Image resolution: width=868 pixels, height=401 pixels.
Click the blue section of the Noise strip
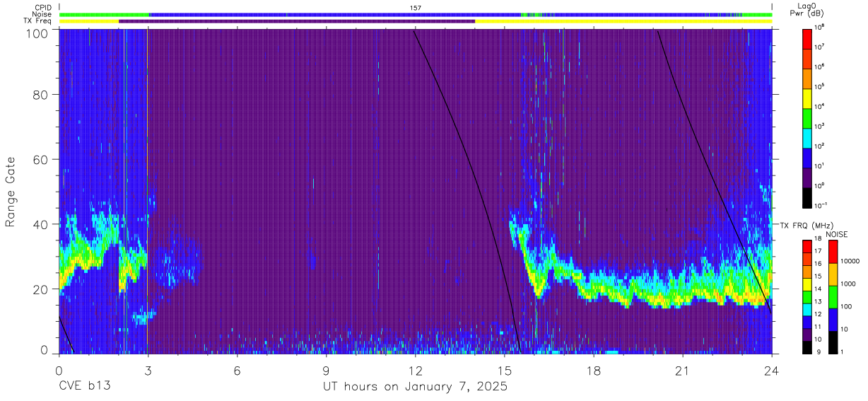pos(336,14)
